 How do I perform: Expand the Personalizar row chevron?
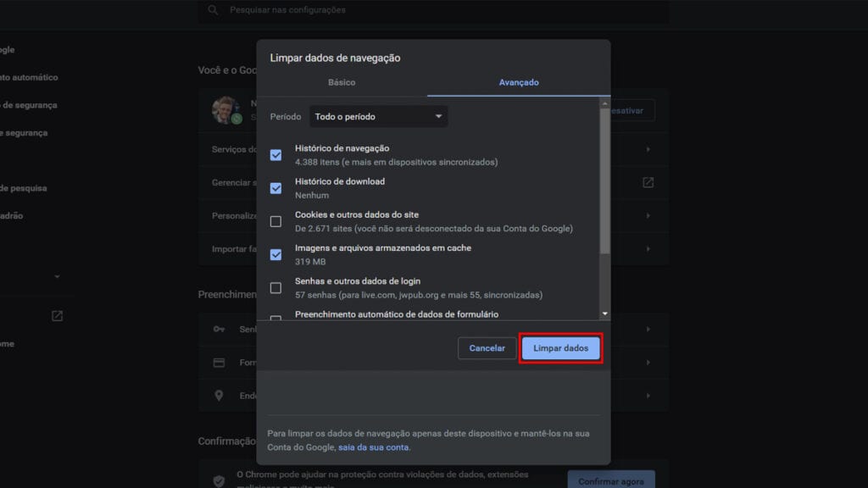[648, 216]
